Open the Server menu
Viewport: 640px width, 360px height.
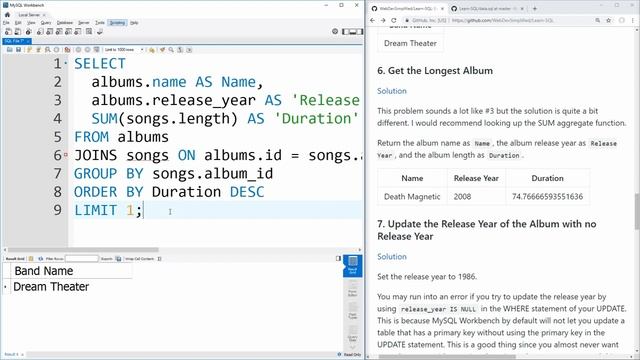(x=84, y=23)
